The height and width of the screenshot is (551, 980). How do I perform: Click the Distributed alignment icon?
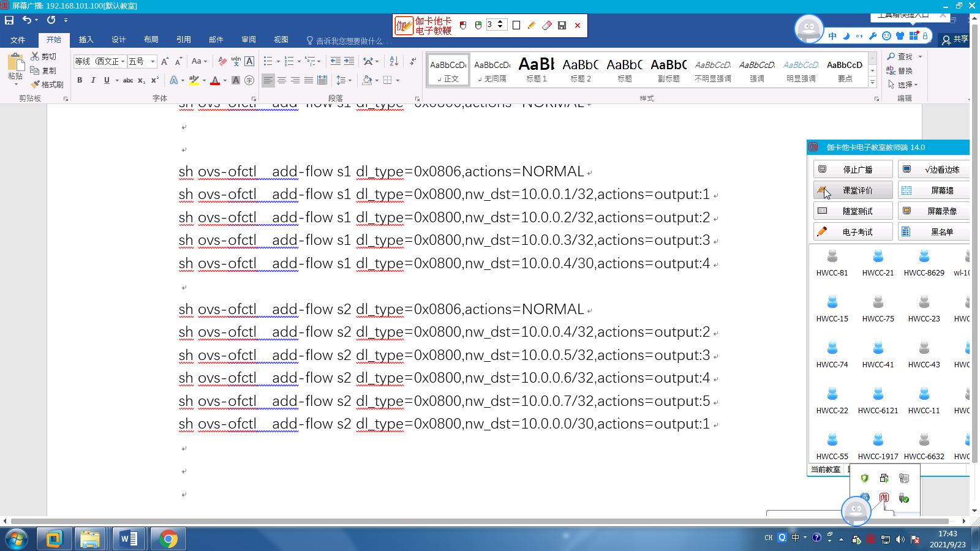pyautogui.click(x=322, y=80)
